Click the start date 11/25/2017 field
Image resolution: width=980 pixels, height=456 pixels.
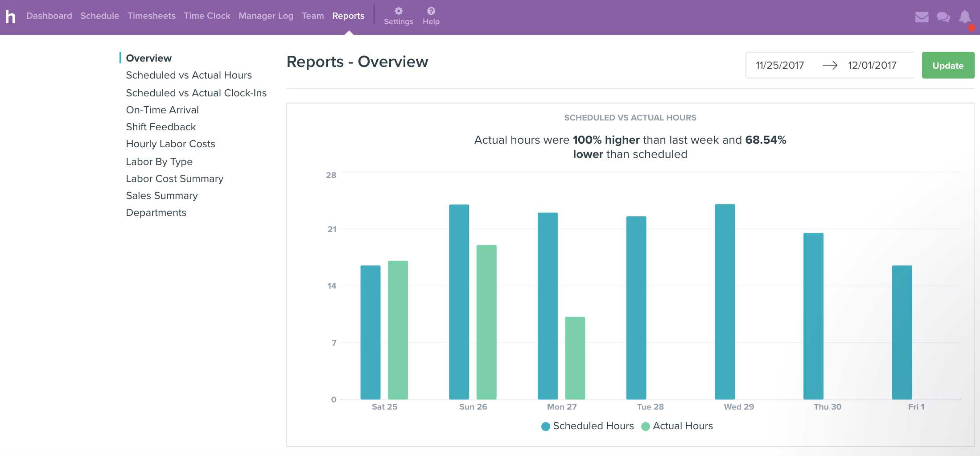[780, 66]
